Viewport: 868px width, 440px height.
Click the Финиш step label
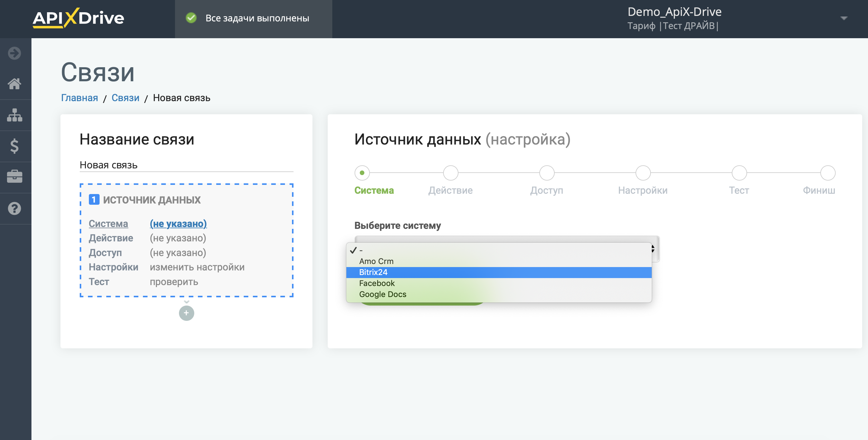[x=819, y=190]
